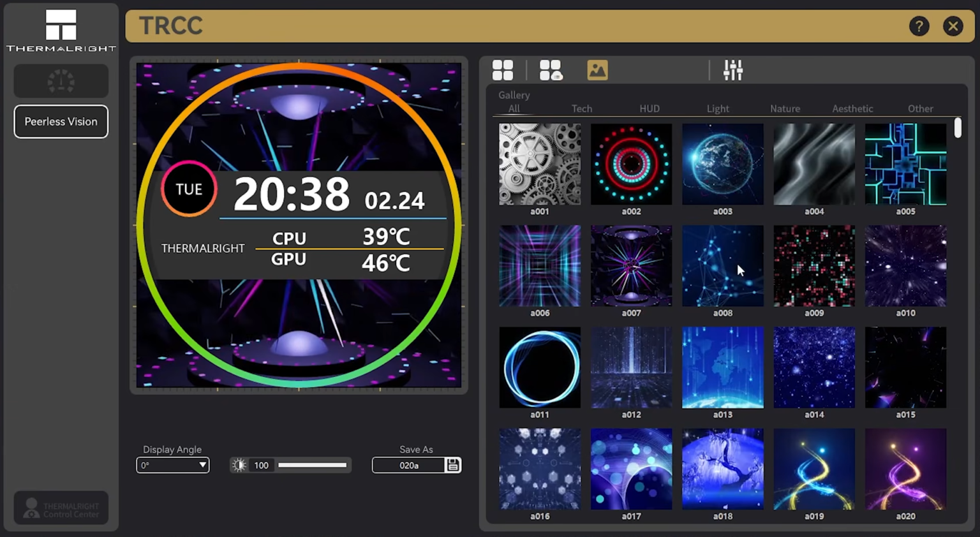This screenshot has height=537, width=980.
Task: Open the cloud themes icon
Action: 550,70
